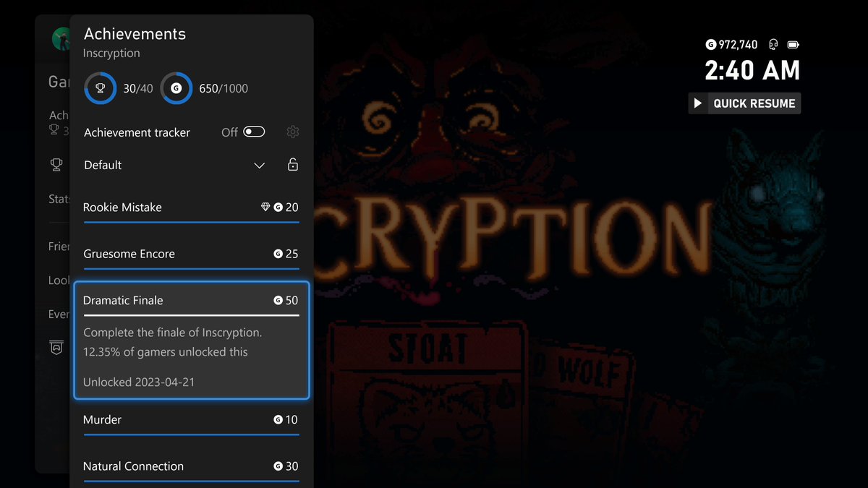Screen dimensions: 868x488
Task: Click the badge icon at guide bottom
Action: click(x=56, y=348)
